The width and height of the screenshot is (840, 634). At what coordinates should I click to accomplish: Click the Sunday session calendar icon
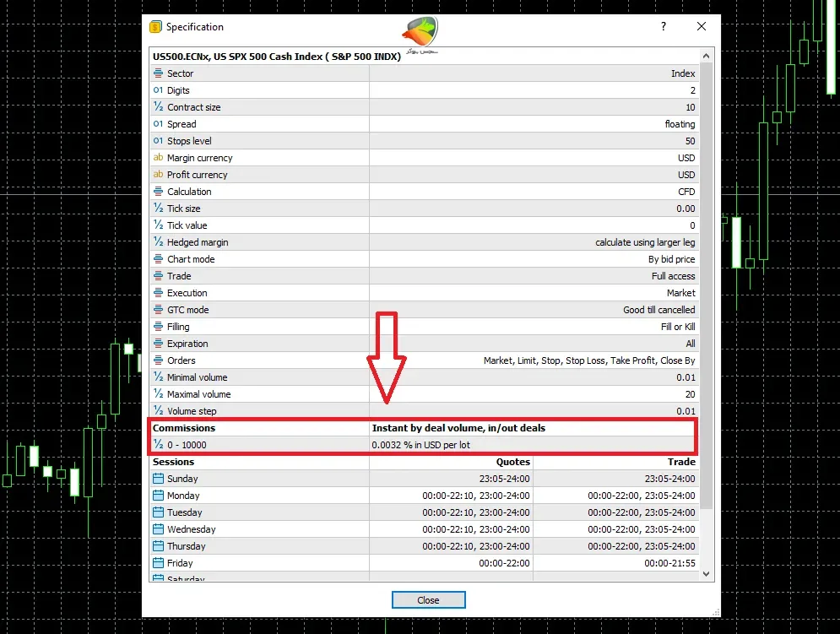point(158,478)
